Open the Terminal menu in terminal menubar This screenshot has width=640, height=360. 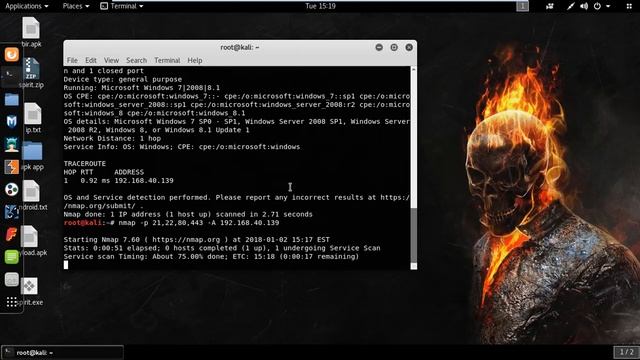point(167,60)
